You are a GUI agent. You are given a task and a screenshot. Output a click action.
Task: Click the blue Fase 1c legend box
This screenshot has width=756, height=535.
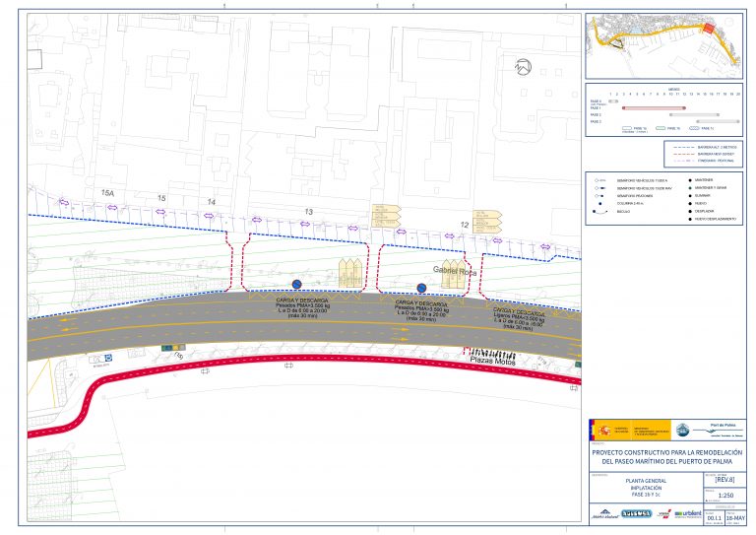click(x=694, y=128)
